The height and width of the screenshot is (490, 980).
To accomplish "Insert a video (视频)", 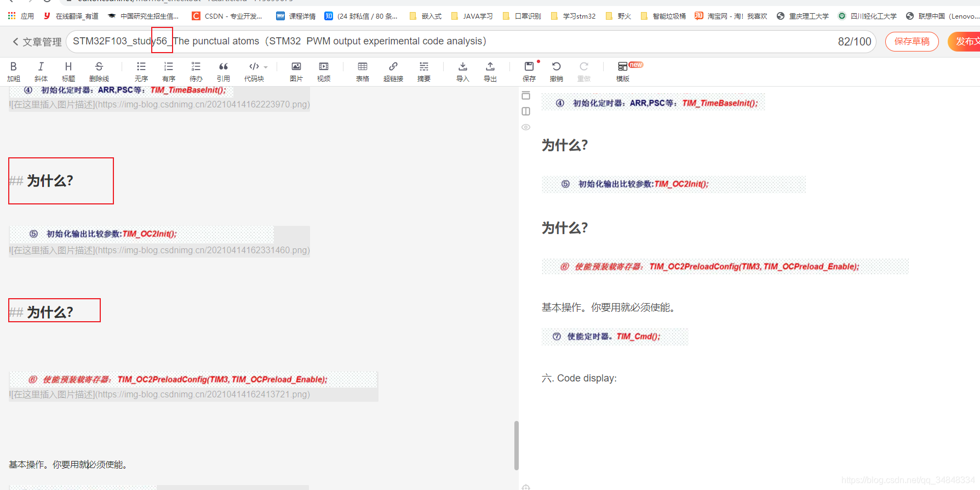I will coord(324,72).
